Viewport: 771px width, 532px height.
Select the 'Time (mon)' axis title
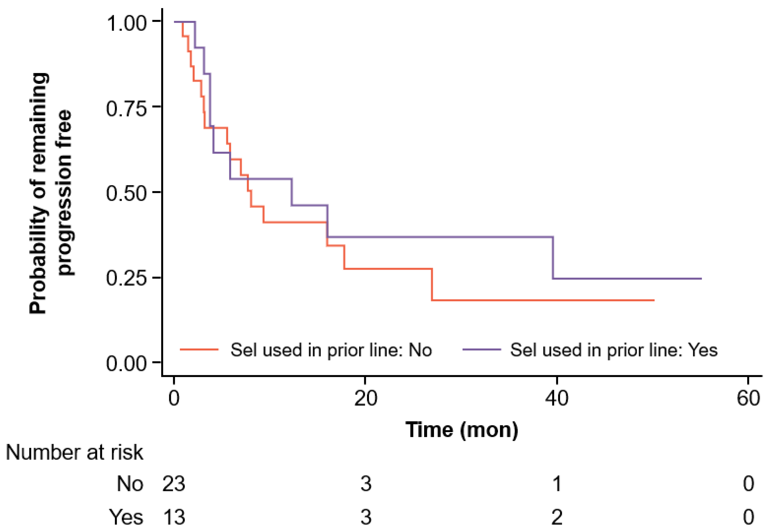tap(462, 430)
